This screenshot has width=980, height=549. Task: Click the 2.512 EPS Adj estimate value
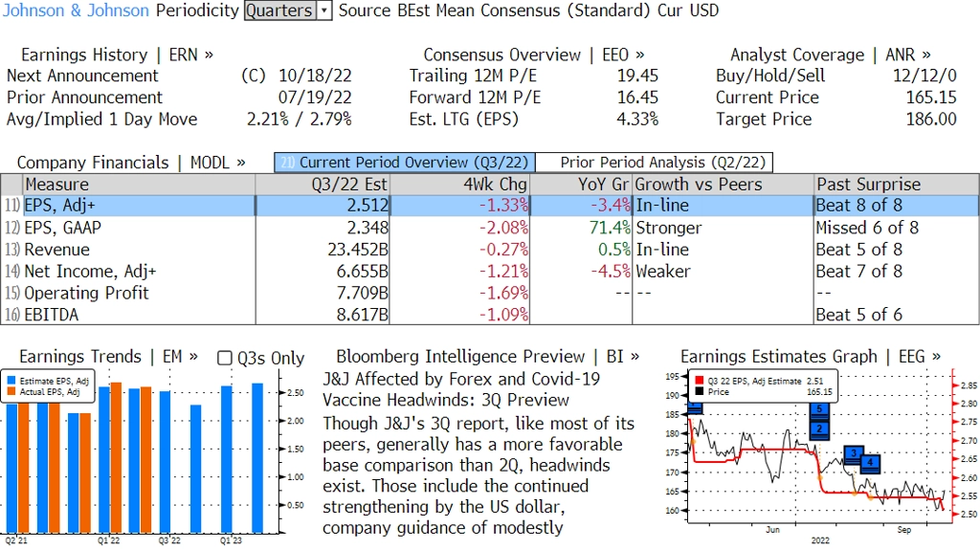click(368, 206)
